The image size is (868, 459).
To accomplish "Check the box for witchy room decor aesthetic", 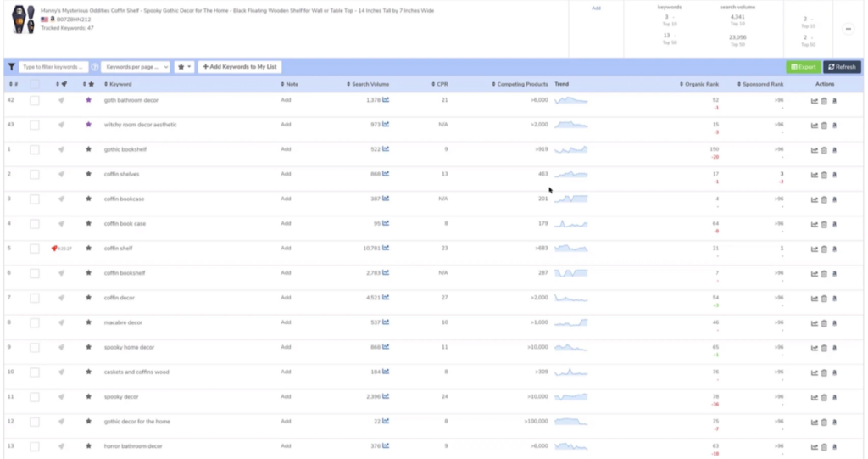I will pyautogui.click(x=35, y=125).
